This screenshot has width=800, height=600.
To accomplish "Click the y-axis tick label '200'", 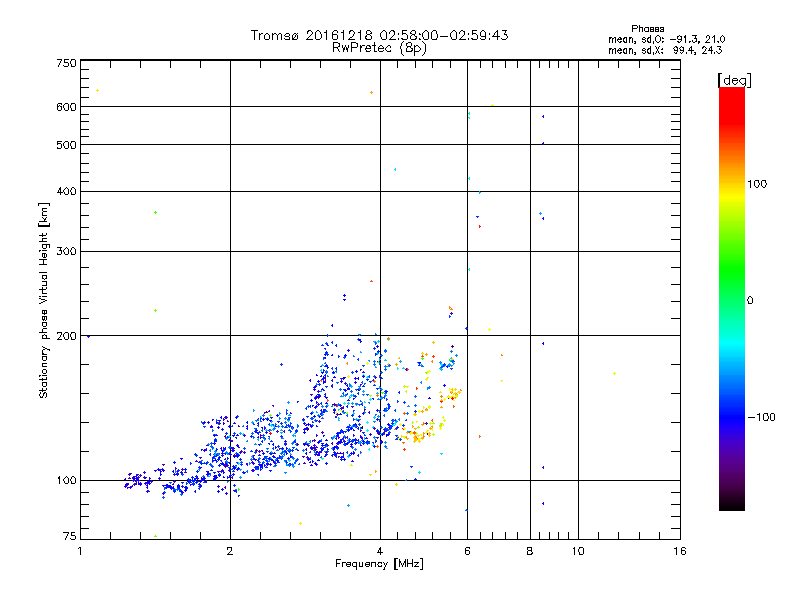I will point(66,336).
